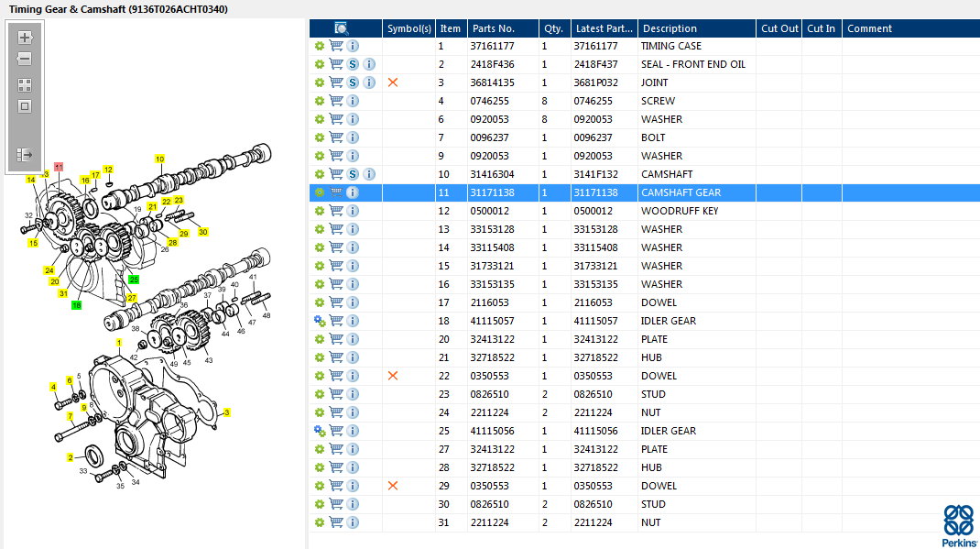Viewport: 980px width, 549px height.
Task: Open the parts search icon in header
Action: click(x=342, y=28)
